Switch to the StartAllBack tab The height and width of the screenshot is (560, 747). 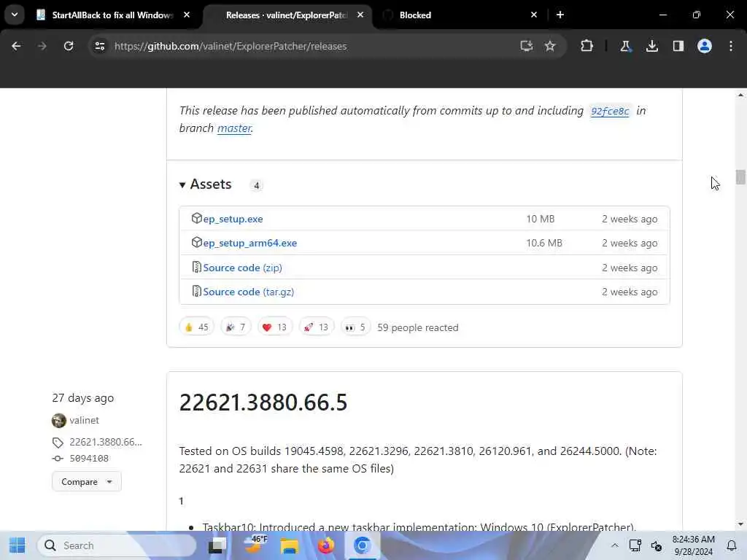pos(112,15)
